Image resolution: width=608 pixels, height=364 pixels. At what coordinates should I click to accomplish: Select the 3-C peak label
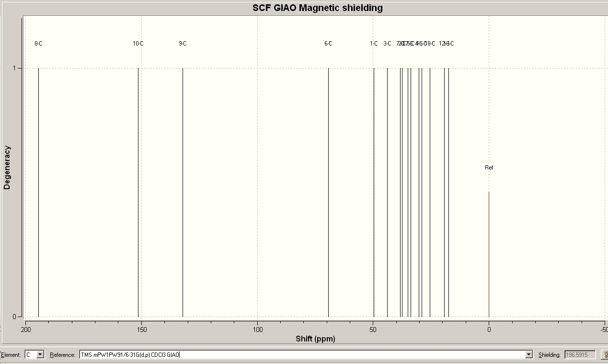coord(387,44)
